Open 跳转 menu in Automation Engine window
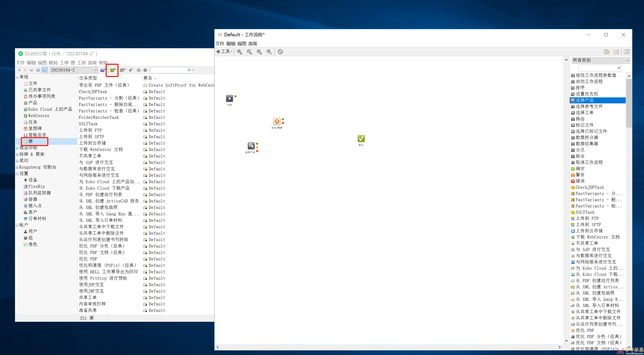 pyautogui.click(x=53, y=63)
